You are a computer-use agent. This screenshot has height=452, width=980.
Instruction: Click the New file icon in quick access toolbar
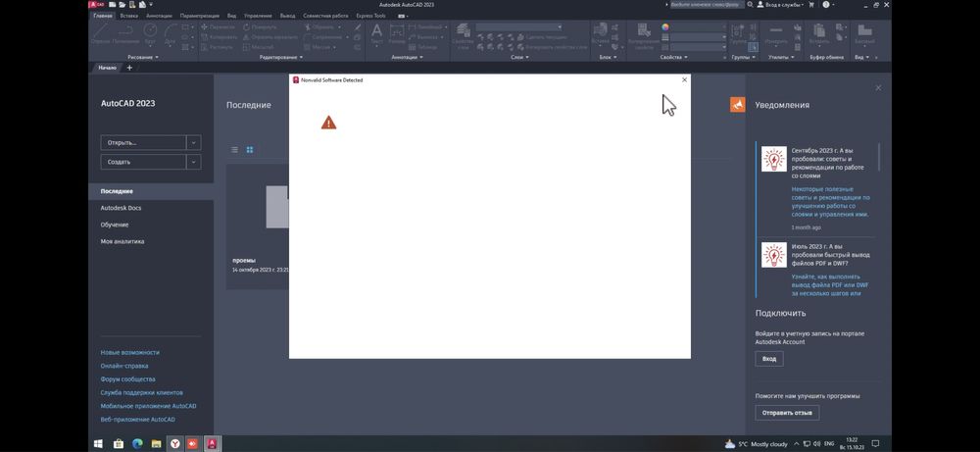(113, 4)
